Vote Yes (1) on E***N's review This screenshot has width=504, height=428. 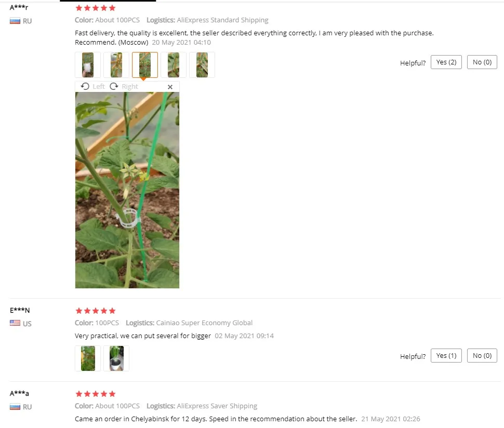pyautogui.click(x=446, y=355)
